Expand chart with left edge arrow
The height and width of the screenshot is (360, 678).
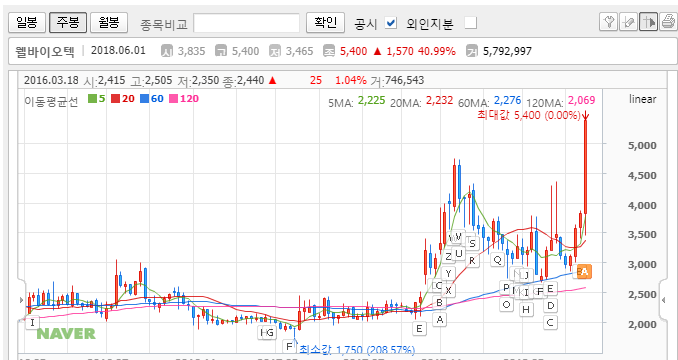[21, 299]
